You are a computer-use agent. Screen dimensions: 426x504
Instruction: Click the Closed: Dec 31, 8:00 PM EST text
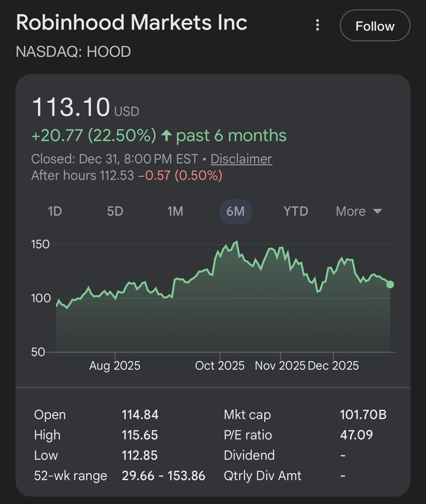click(x=115, y=159)
